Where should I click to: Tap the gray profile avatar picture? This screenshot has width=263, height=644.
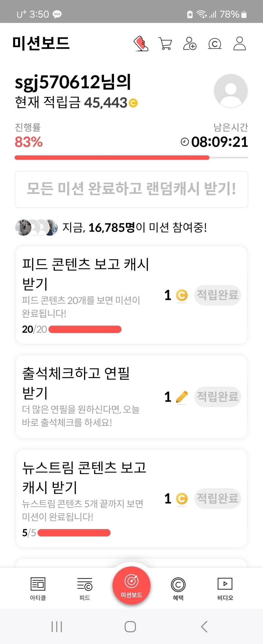click(x=231, y=91)
